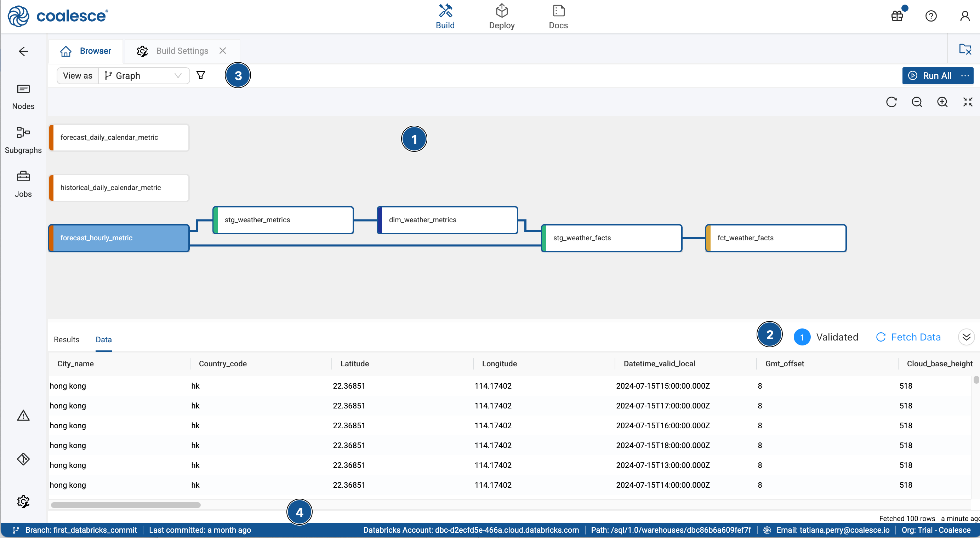Screen dimensions: 980x538
Task: Select the stg_weather_facts node
Action: tap(611, 238)
